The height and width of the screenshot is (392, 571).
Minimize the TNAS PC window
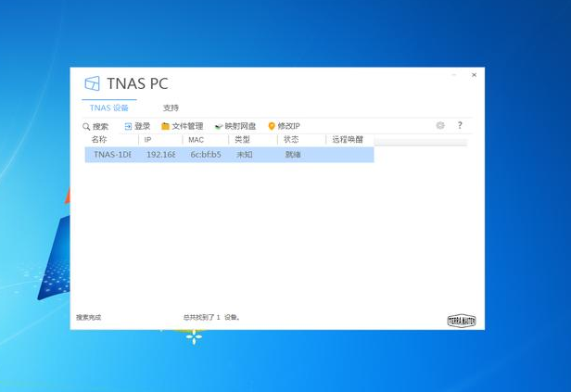454,75
